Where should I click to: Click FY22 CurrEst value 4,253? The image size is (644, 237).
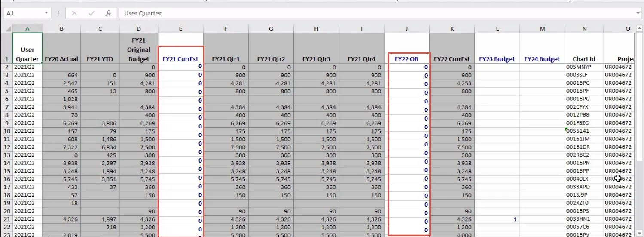(452, 83)
